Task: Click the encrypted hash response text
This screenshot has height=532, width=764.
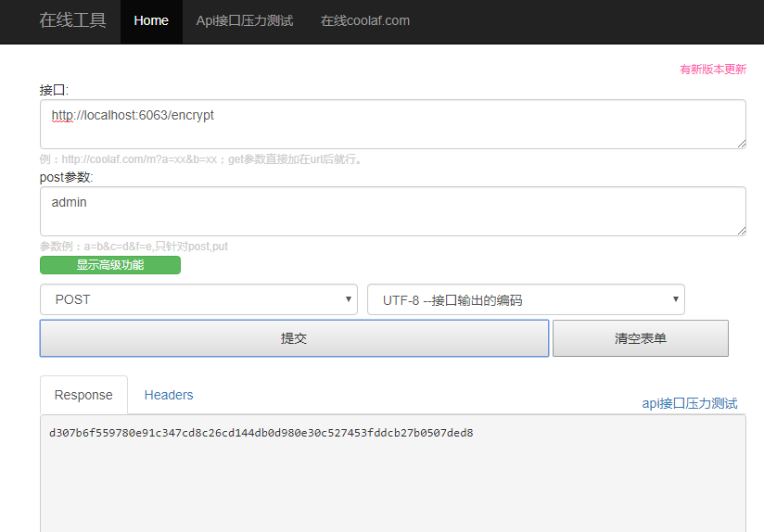Action: [x=261, y=433]
